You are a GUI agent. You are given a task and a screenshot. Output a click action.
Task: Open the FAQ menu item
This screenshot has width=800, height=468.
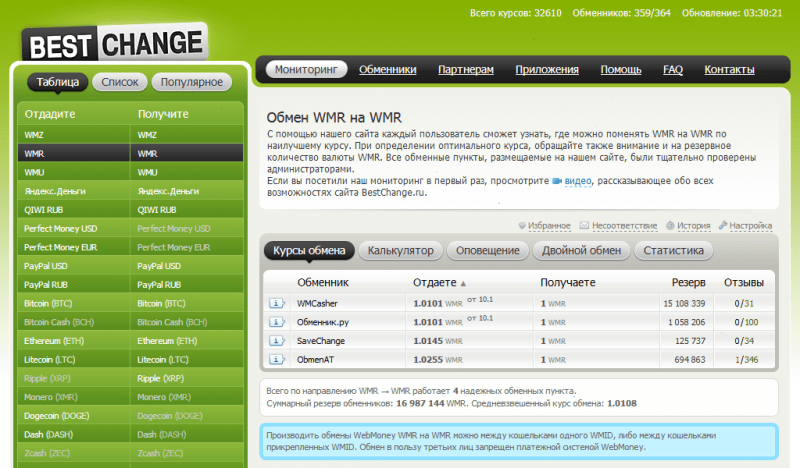coord(673,69)
